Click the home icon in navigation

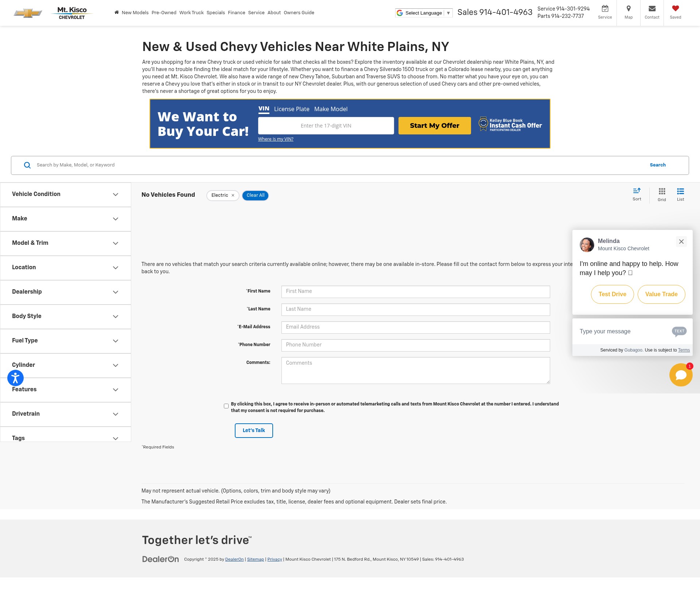pos(117,12)
